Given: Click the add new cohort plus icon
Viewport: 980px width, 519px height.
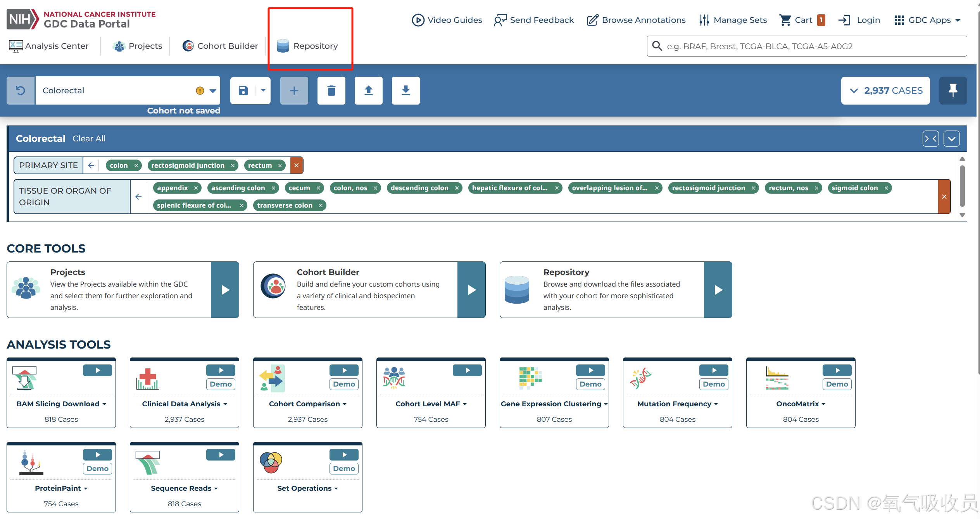Looking at the screenshot, I should point(294,91).
